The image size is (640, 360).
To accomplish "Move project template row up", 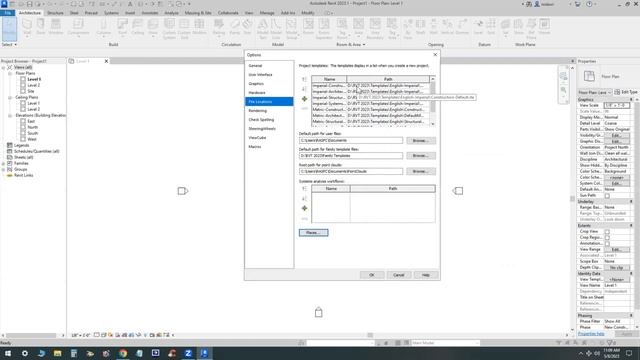I will (x=304, y=79).
